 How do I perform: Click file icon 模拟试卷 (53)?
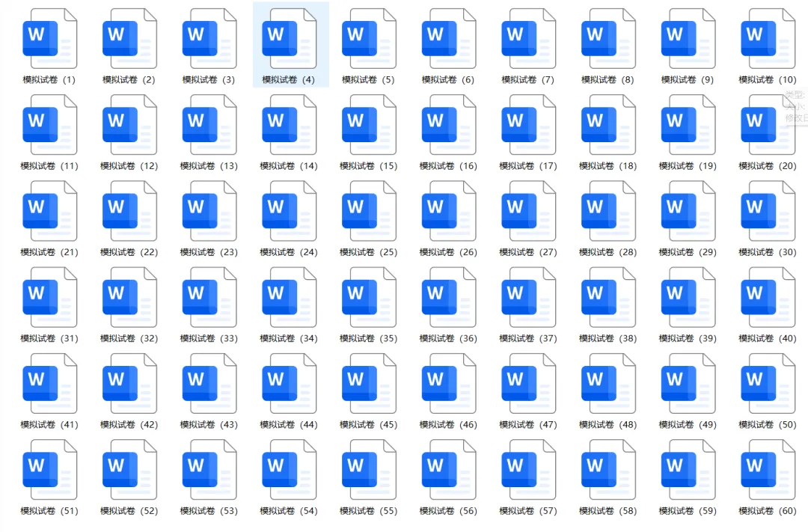[x=209, y=470]
